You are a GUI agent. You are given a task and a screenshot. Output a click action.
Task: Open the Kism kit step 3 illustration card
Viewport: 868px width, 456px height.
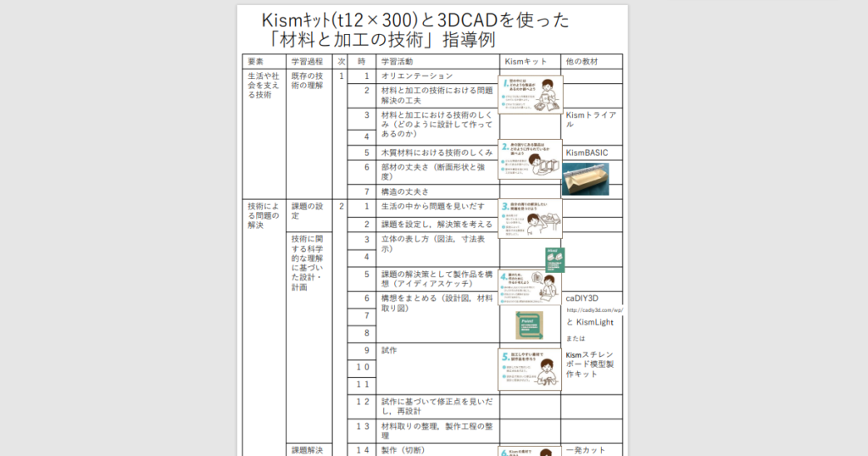pyautogui.click(x=531, y=219)
